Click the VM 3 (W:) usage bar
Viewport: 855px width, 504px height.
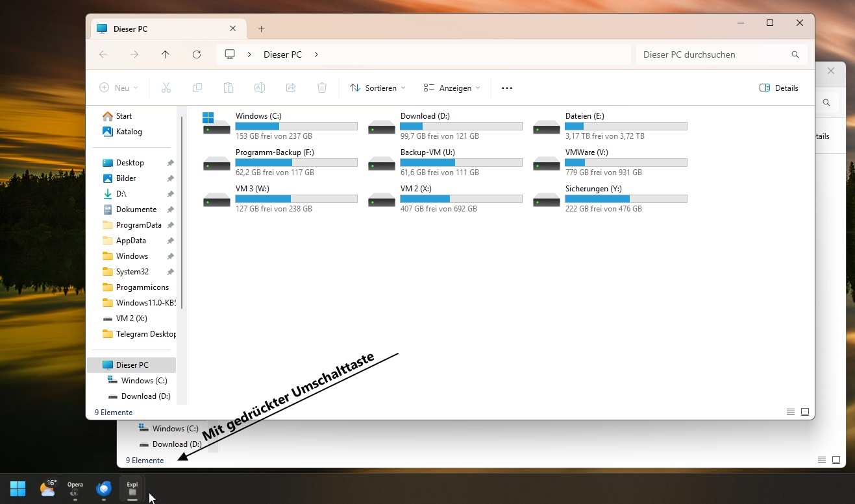[x=296, y=199]
